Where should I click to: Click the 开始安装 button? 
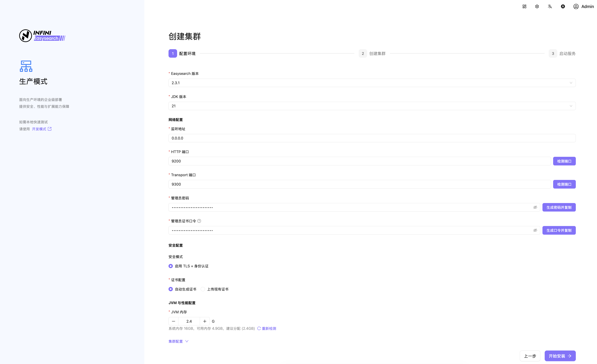click(560, 356)
